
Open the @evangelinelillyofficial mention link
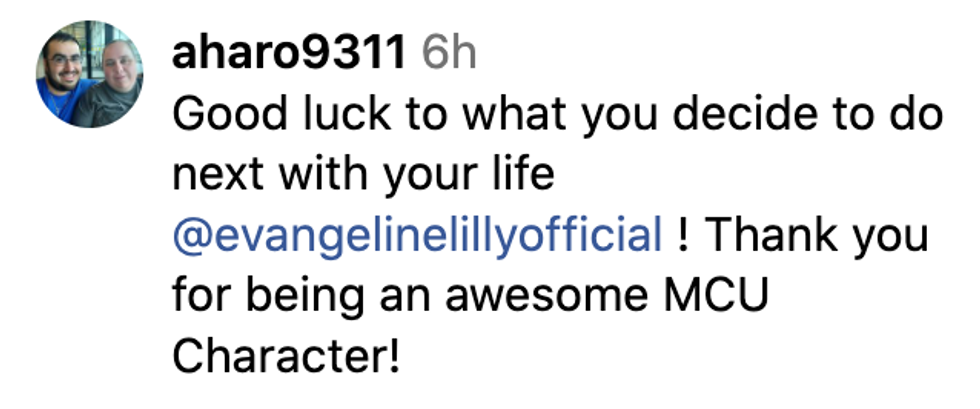(x=417, y=236)
